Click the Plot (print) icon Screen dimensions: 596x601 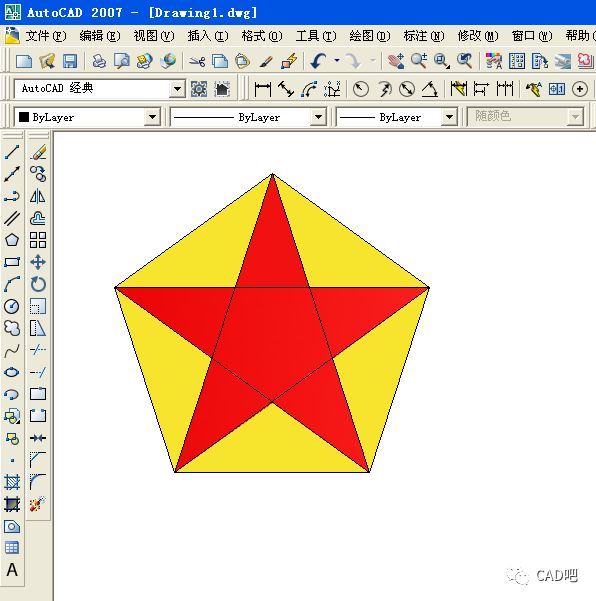pos(99,61)
